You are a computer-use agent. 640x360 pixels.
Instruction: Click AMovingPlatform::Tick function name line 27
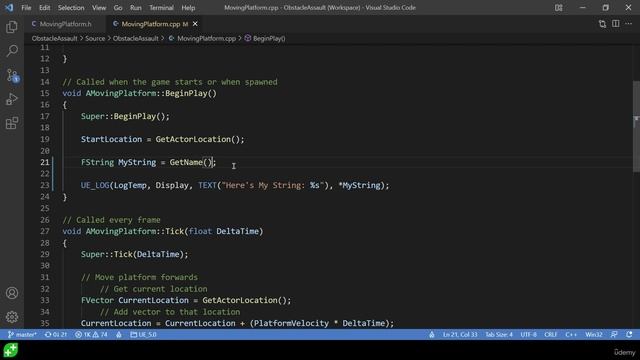[135, 231]
